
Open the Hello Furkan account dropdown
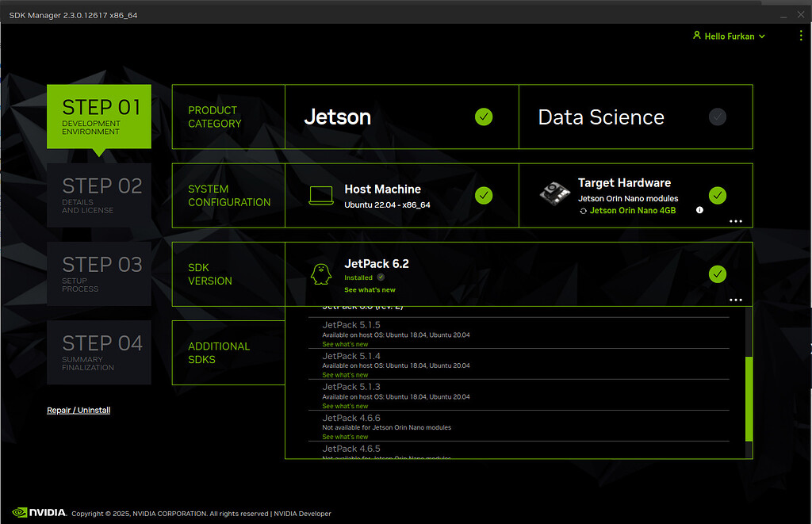pos(728,36)
